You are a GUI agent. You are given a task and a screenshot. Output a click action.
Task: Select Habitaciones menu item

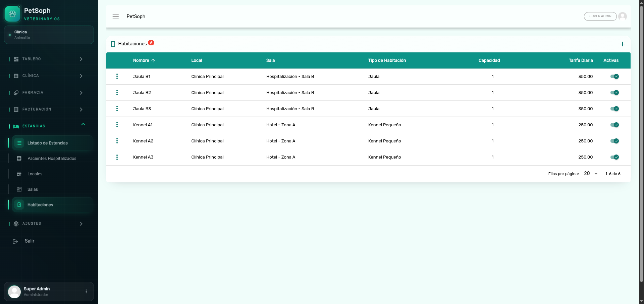pos(52,205)
